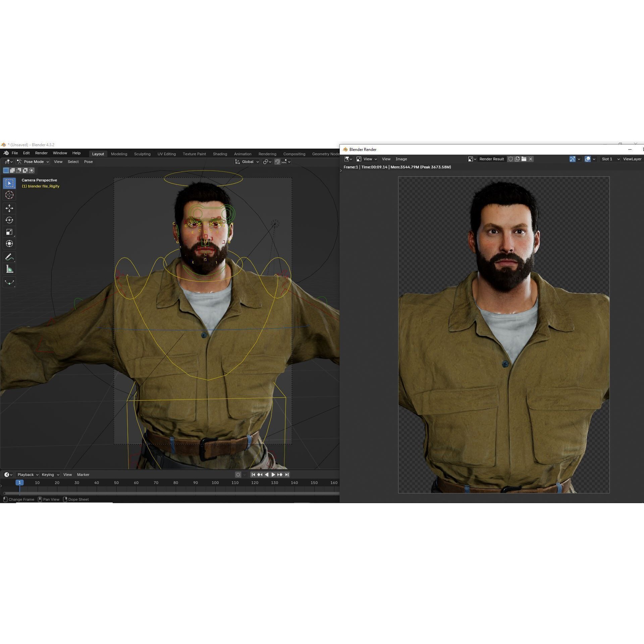
Task: Open the Window menu
Action: click(x=60, y=153)
